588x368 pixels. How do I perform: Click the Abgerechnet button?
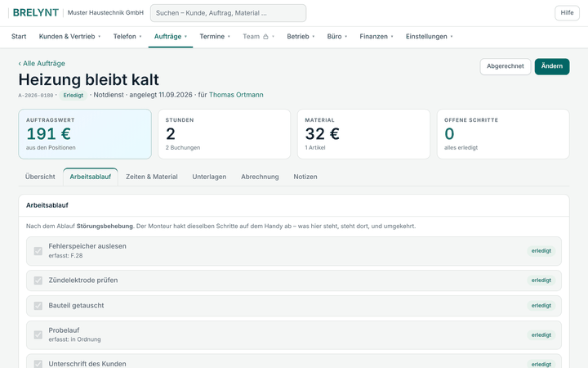pos(506,66)
